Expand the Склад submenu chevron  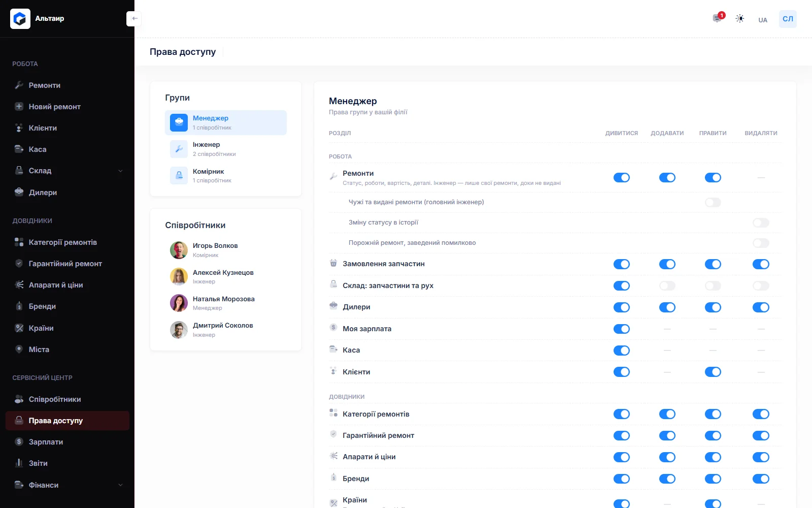coord(120,171)
